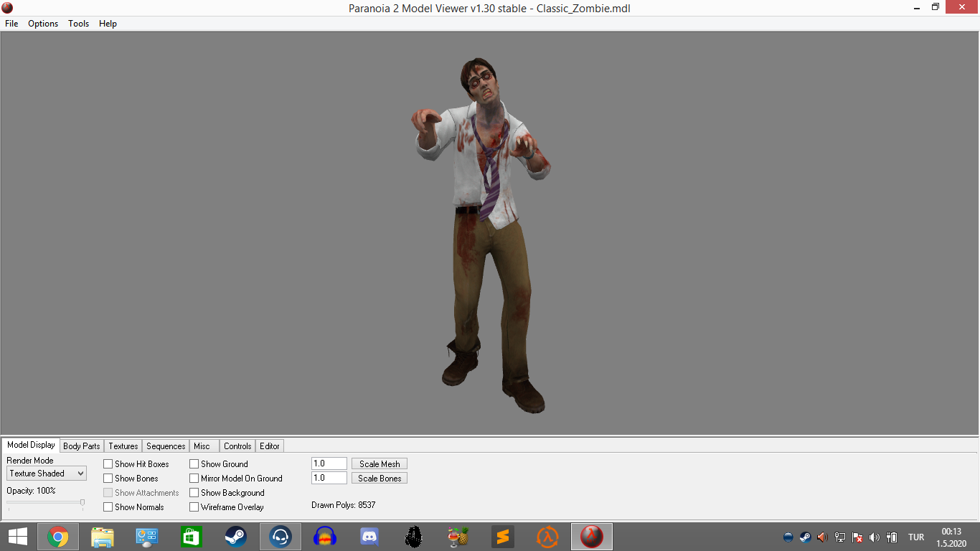The width and height of the screenshot is (980, 551).
Task: Enable the Show Hit Boxes checkbox
Action: pyautogui.click(x=108, y=464)
